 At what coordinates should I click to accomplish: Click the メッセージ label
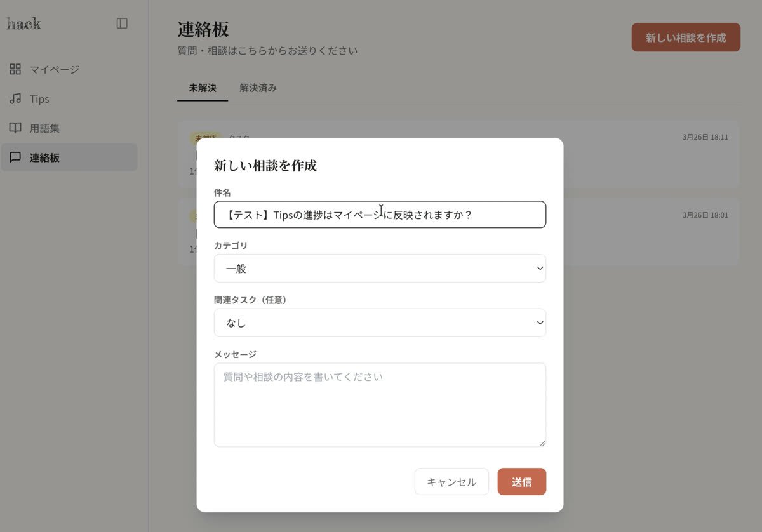pyautogui.click(x=235, y=354)
